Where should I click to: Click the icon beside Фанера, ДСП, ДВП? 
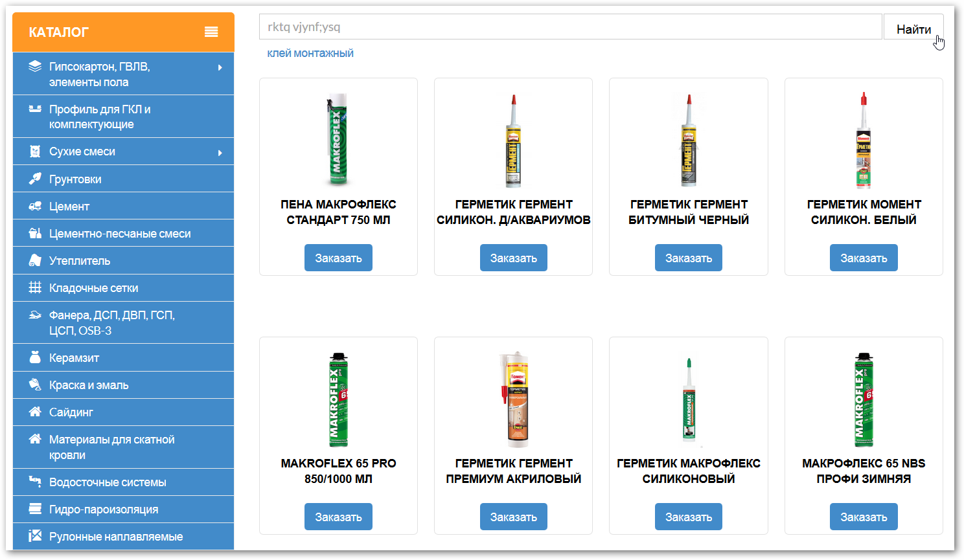[x=35, y=315]
